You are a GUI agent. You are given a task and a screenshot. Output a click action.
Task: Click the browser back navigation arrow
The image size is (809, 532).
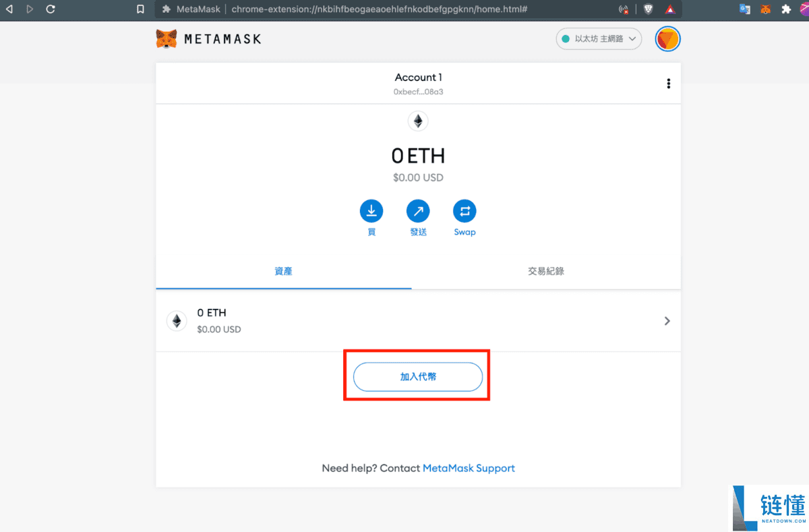(x=9, y=9)
